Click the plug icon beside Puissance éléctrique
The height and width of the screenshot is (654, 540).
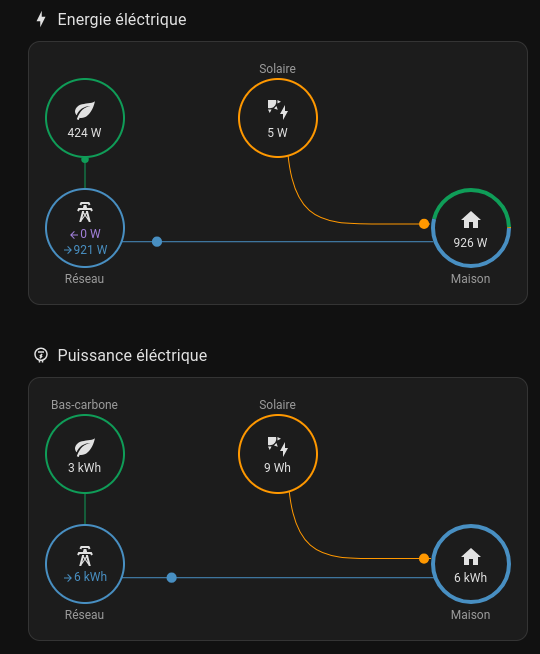[x=41, y=355]
